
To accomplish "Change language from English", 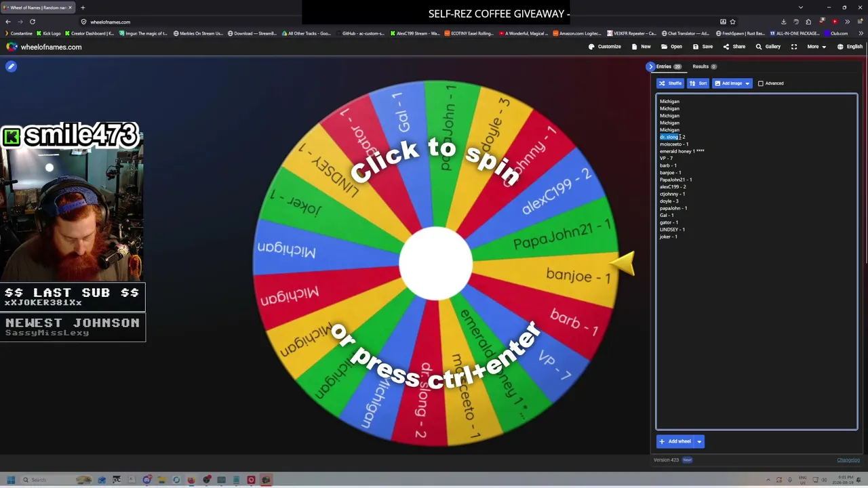I will [850, 47].
